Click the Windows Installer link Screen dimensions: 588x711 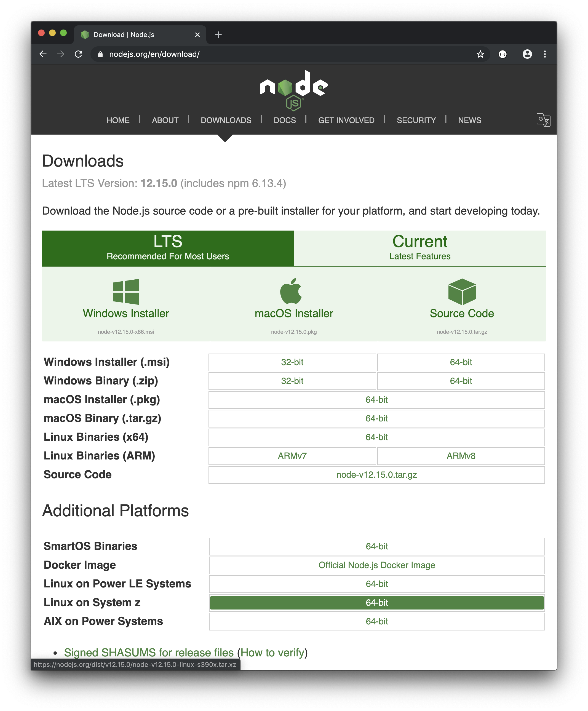(125, 313)
